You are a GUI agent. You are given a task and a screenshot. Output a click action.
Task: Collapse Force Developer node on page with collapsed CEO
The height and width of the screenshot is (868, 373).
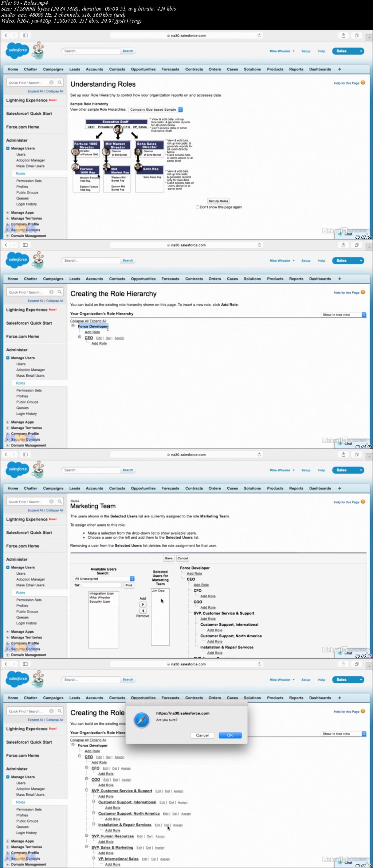pos(73,326)
